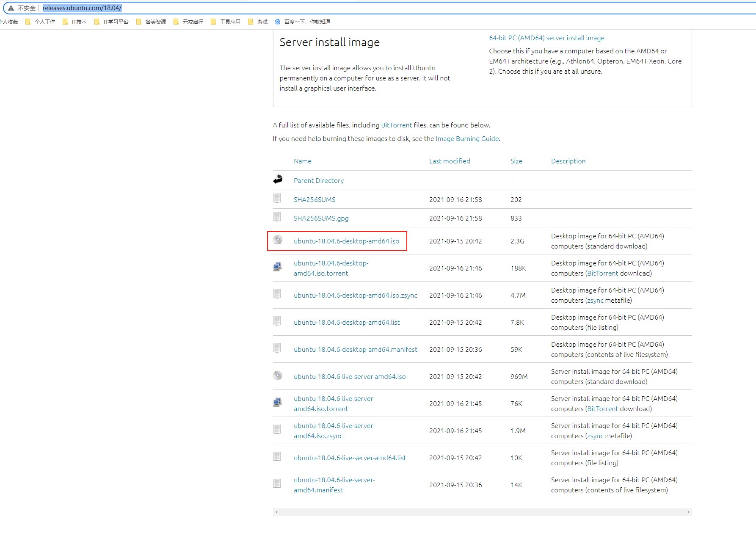Sort the file list by Last modified
Screen dimensions: 756x533
click(450, 161)
